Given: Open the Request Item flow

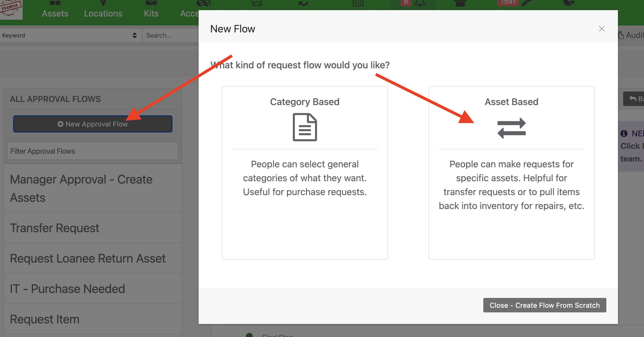Looking at the screenshot, I should click(x=93, y=319).
